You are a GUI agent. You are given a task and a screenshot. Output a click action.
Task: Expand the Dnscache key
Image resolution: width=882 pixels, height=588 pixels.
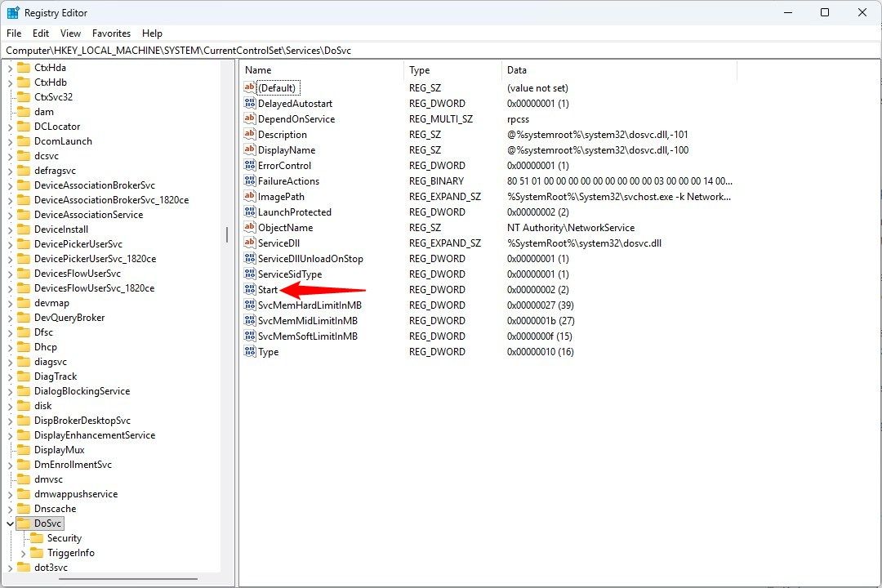pos(10,509)
